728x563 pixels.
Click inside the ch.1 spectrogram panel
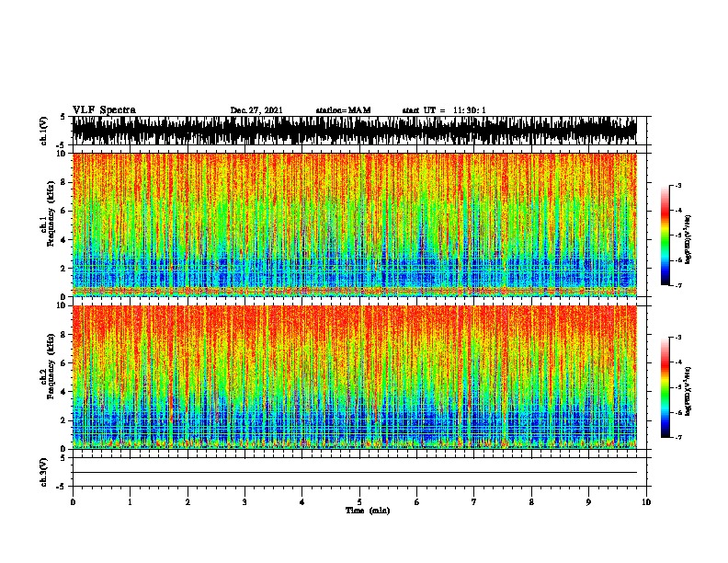click(355, 224)
